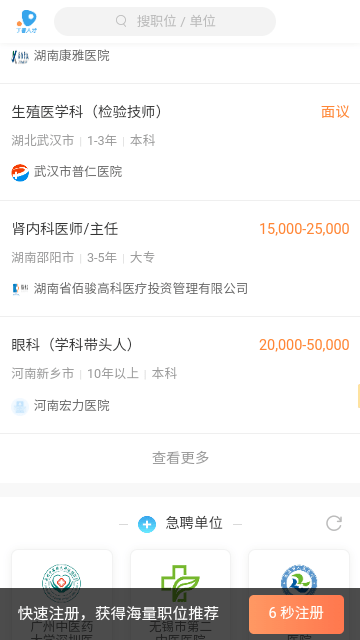Click the blue plus icon beside 急聘单位
Viewport: 360px width, 640px height.
click(x=147, y=524)
